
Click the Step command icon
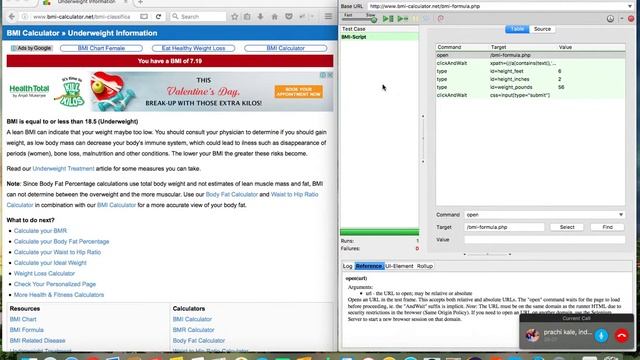(427, 19)
